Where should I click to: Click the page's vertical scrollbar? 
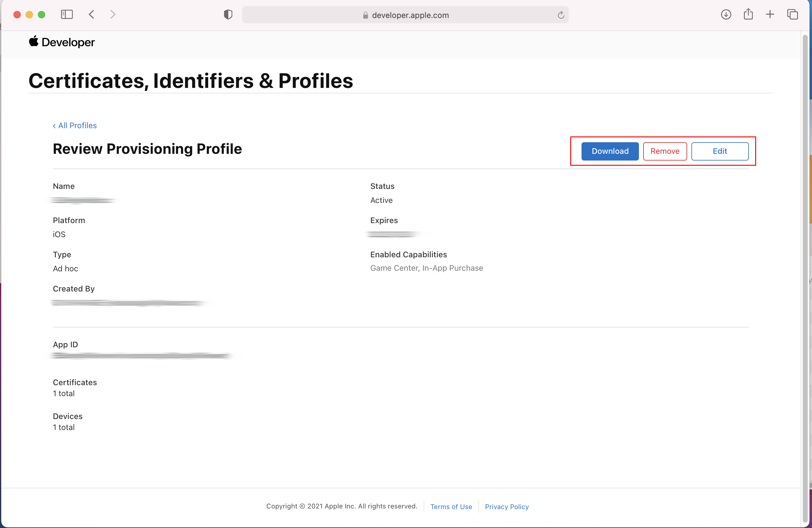click(x=805, y=273)
